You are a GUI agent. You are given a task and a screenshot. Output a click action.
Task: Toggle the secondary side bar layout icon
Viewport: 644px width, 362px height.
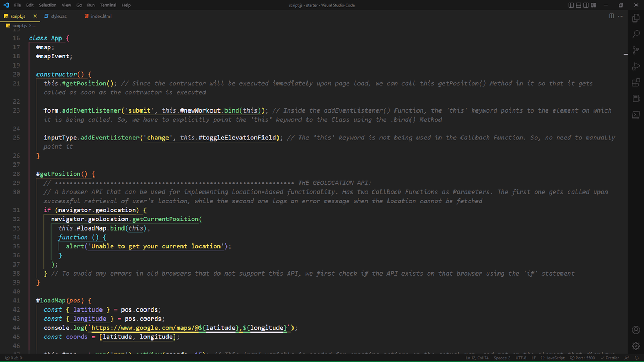pos(586,5)
